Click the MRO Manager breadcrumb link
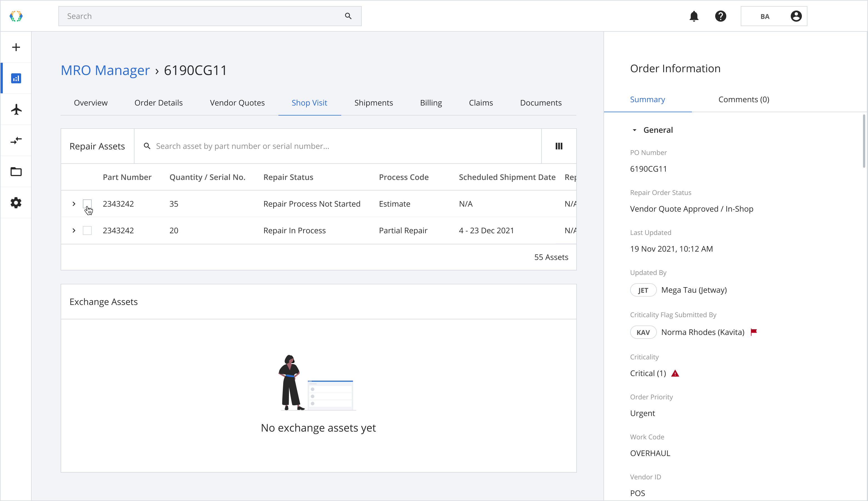Screen dimensions: 868x501 point(105,70)
